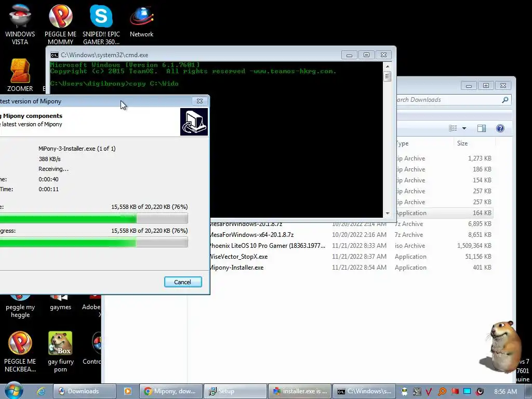The width and height of the screenshot is (532, 399).
Task: Switch to the Setup taskbar button
Action: pos(235,391)
